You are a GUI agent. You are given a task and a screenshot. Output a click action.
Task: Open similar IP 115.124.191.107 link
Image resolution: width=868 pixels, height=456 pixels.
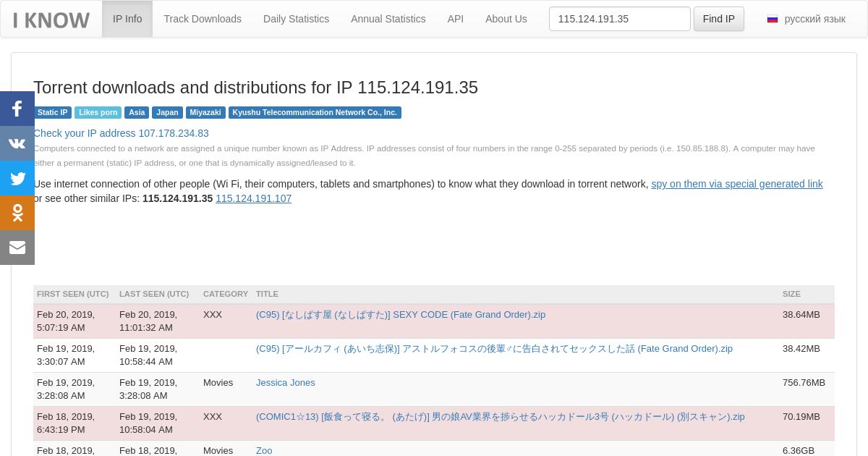click(x=254, y=198)
